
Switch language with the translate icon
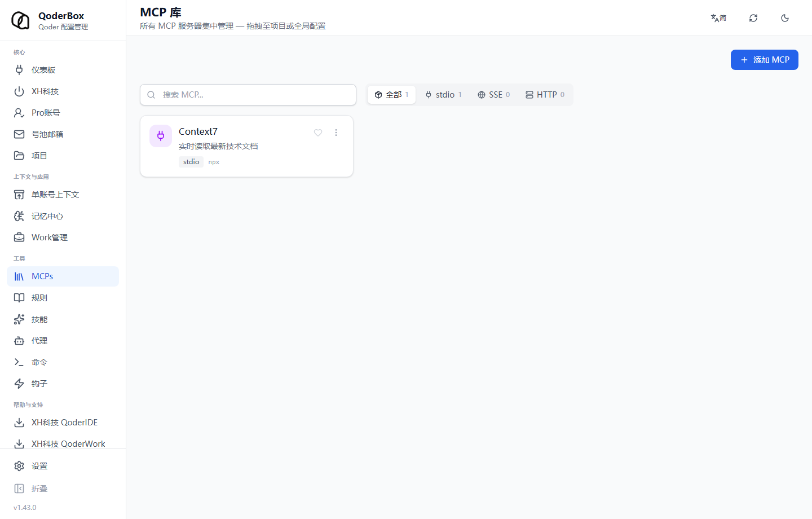point(718,18)
